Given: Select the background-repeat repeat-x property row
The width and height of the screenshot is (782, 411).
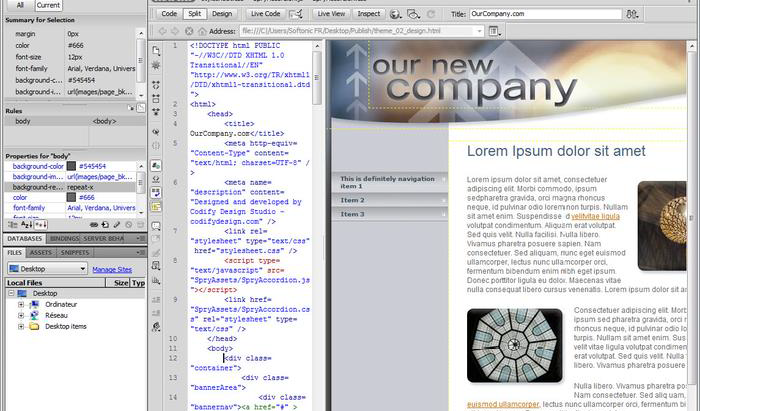Looking at the screenshot, I should click(70, 187).
